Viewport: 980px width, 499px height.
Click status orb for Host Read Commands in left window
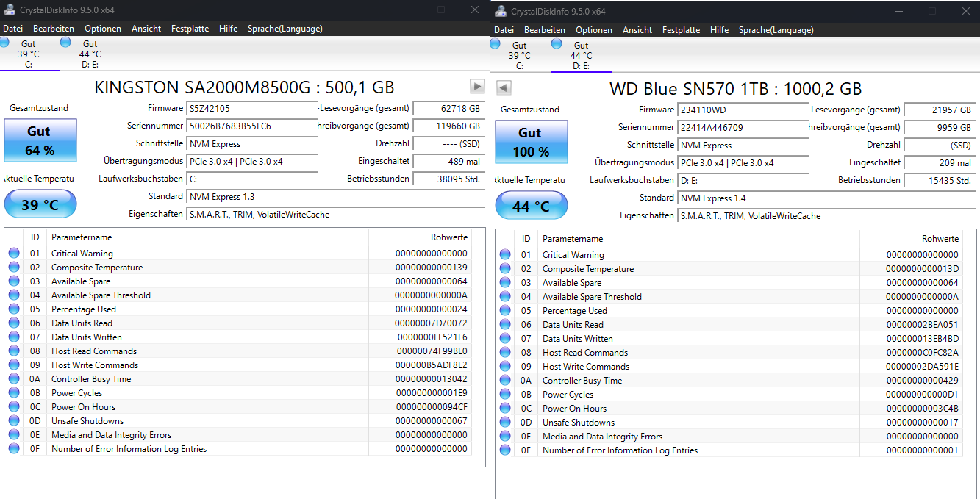14,351
